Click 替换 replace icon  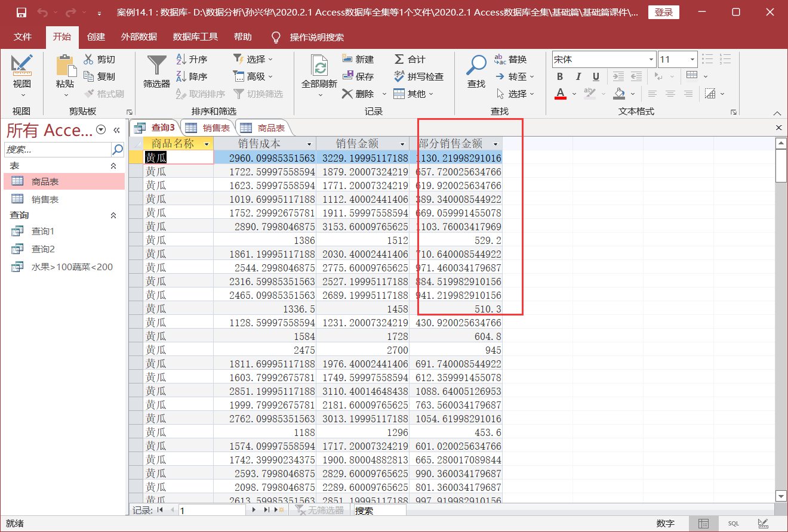pyautogui.click(x=500, y=59)
